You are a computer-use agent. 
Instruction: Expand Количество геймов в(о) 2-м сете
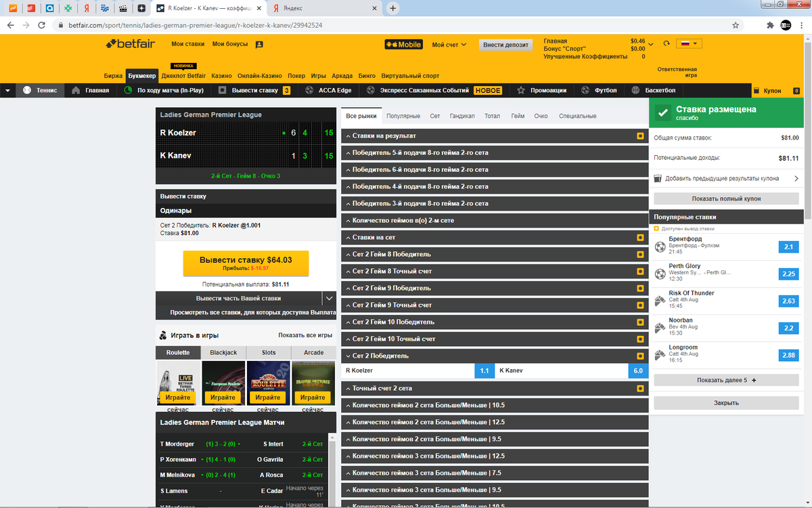tap(495, 221)
